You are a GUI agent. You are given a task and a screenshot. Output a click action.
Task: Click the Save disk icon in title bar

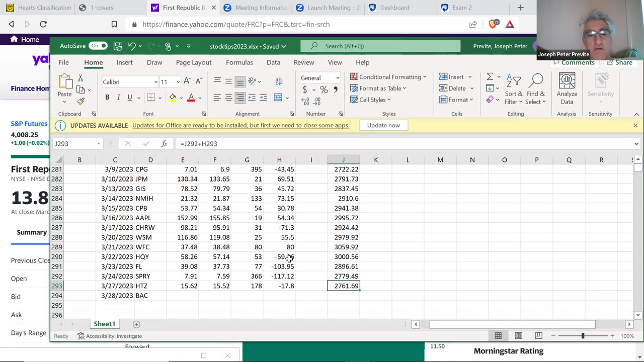(x=117, y=46)
